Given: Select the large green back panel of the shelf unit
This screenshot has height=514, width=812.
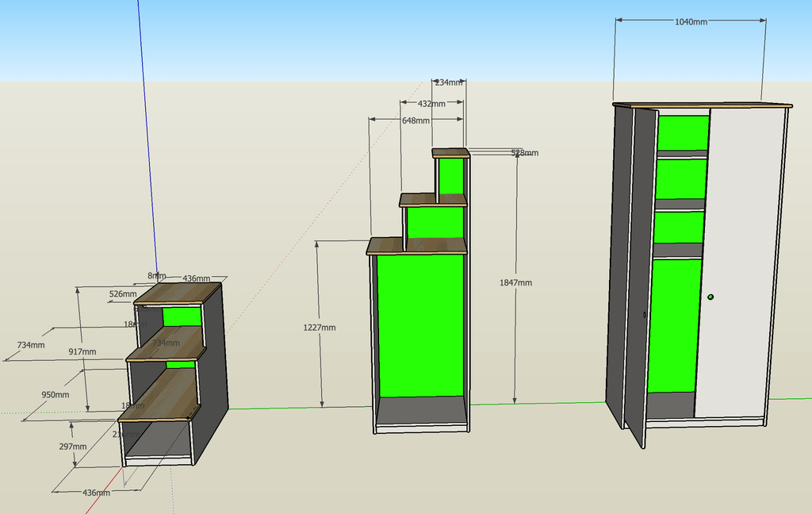Looking at the screenshot, I should 420,325.
